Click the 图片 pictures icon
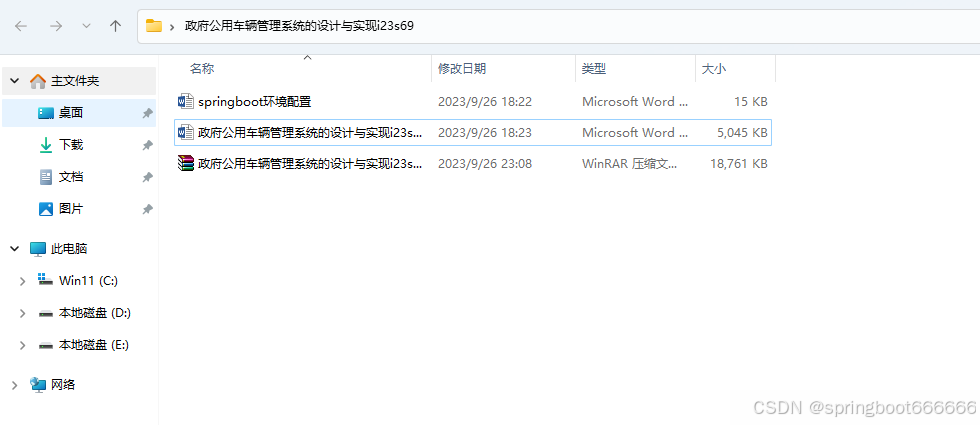This screenshot has width=980, height=425. tap(46, 209)
